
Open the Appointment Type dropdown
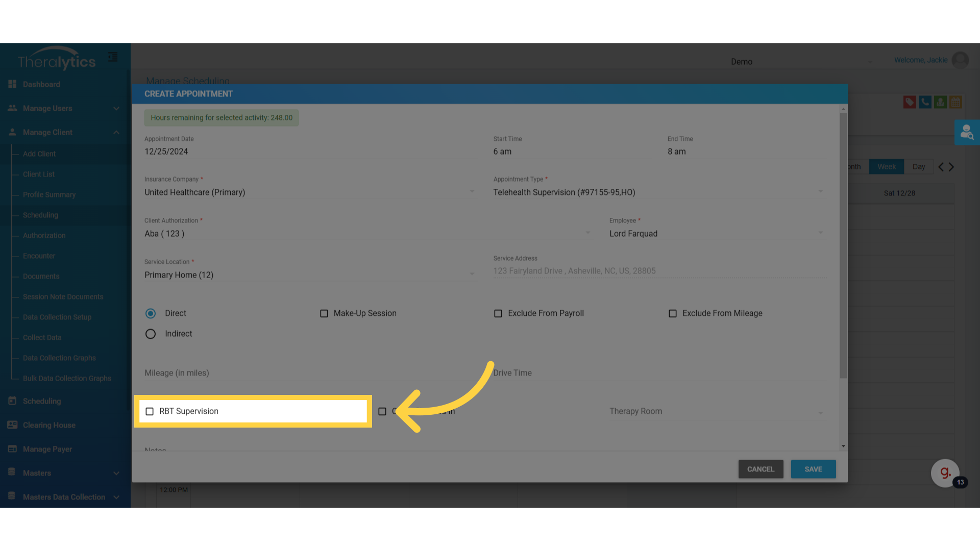pyautogui.click(x=657, y=192)
